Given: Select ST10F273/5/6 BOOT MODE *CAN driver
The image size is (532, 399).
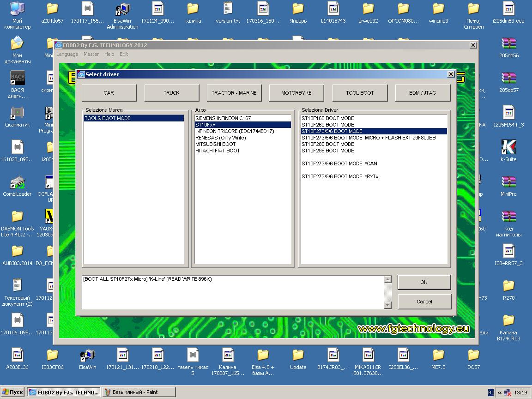Looking at the screenshot, I should (374, 163).
